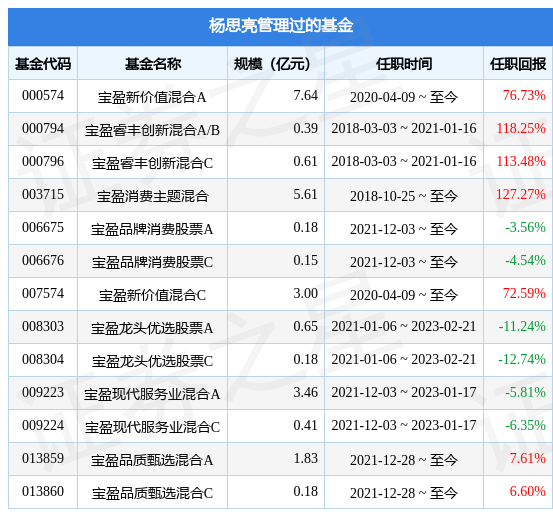Click the 113.48% return value
Viewport: 553px width, 517px height.
tap(521, 161)
